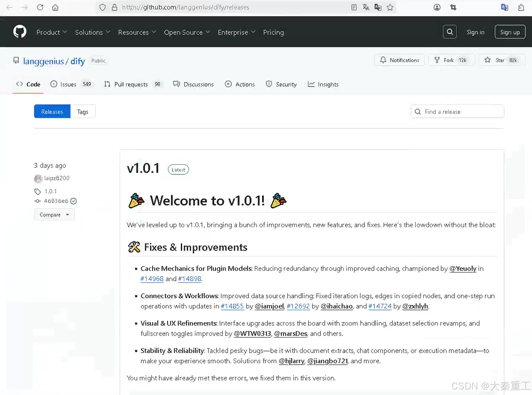
Task: Open pull request #12692
Action: [x=298, y=306]
